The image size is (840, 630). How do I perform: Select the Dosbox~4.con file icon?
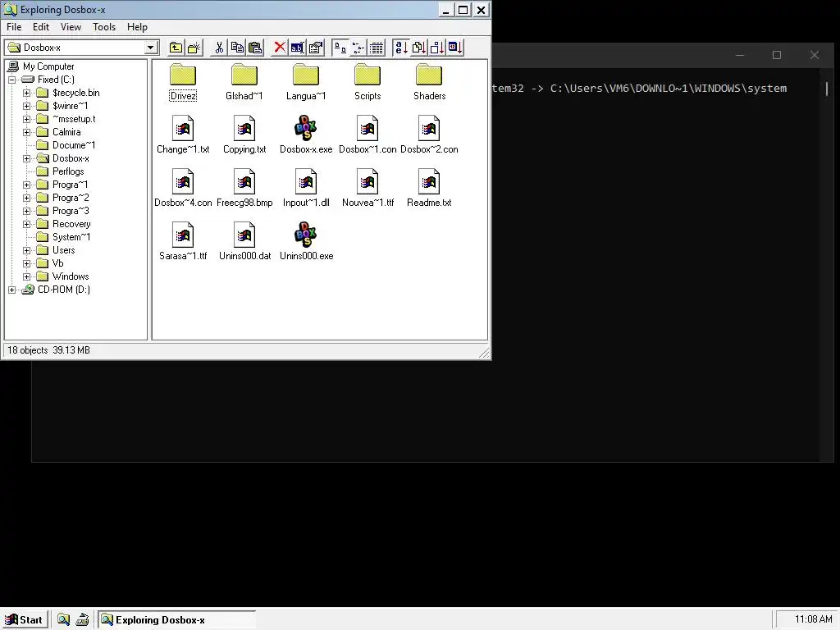point(183,189)
